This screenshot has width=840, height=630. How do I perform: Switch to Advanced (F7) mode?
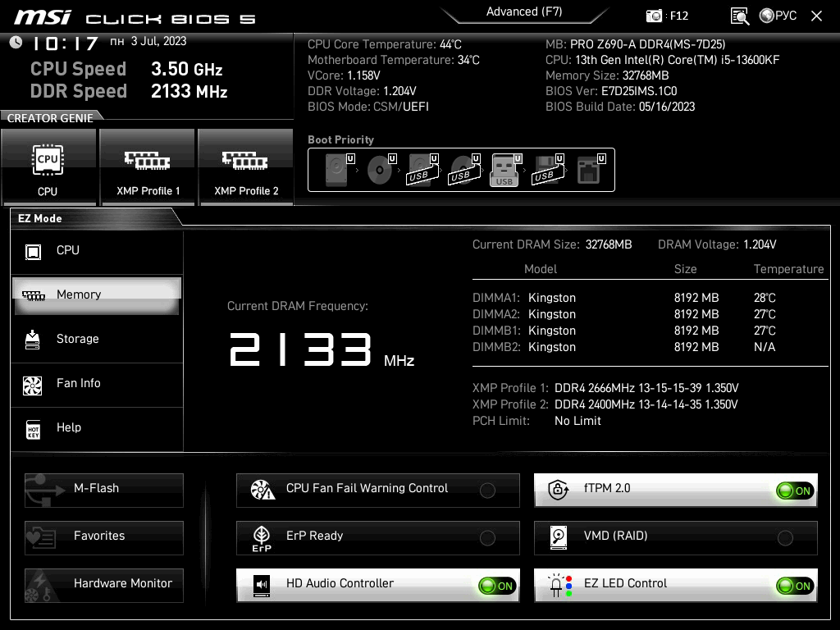pyautogui.click(x=524, y=11)
